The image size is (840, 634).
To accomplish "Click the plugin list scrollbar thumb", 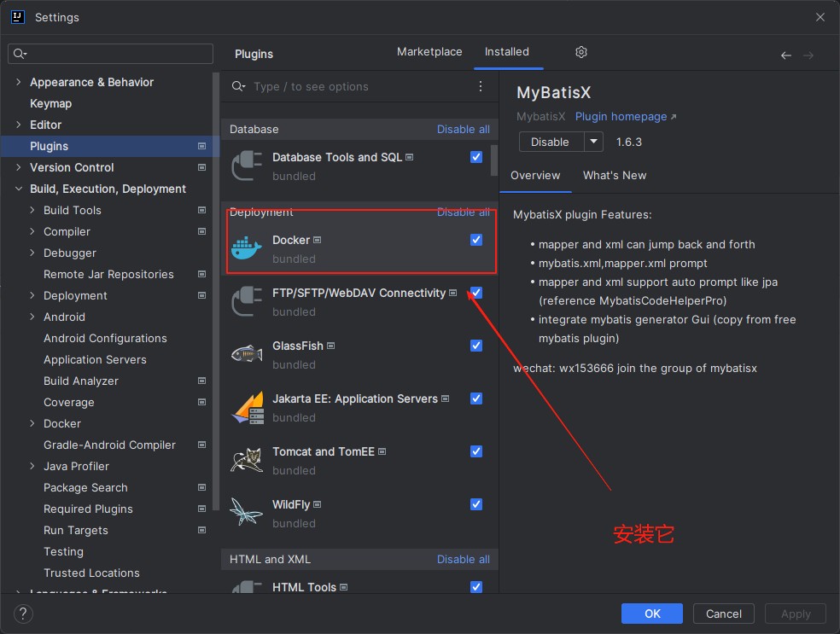I will 494,160.
